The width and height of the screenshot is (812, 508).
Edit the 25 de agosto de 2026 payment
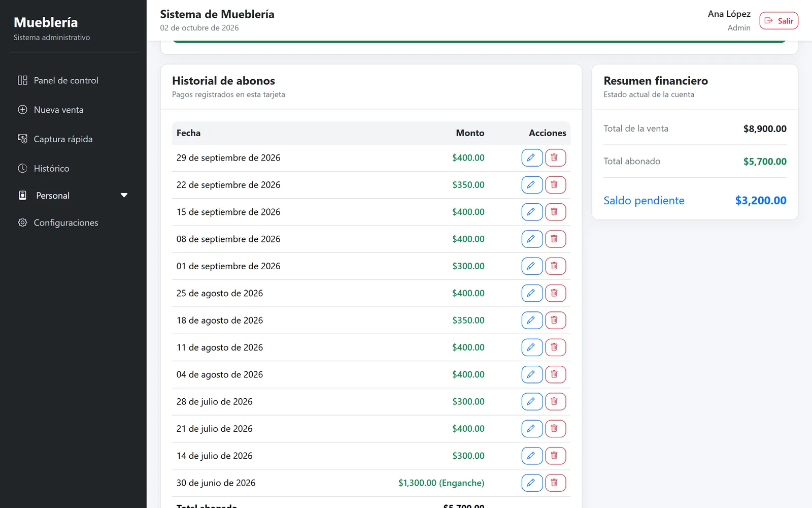tap(532, 293)
